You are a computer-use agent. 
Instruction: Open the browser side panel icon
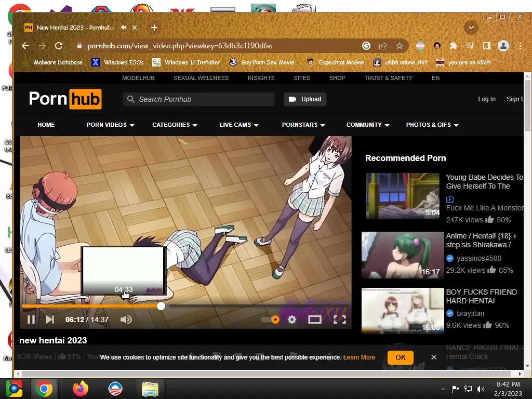(x=486, y=46)
